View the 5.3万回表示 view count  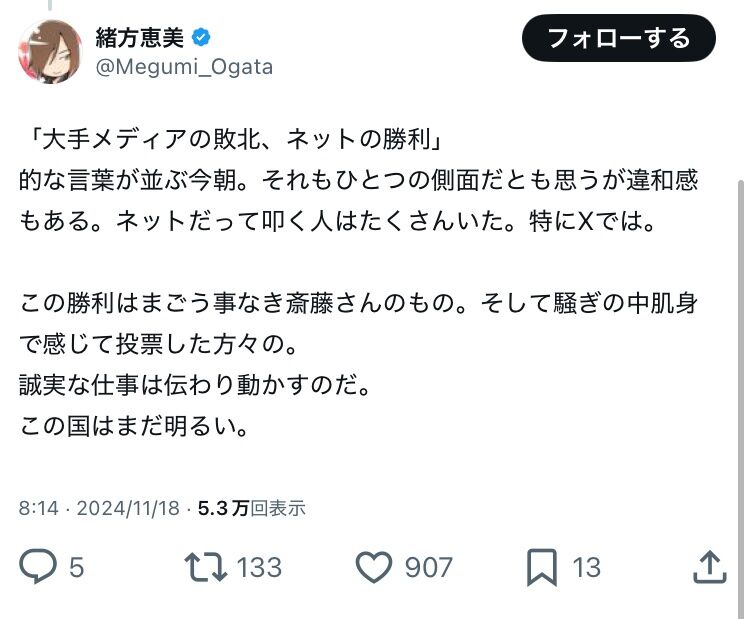tap(252, 508)
